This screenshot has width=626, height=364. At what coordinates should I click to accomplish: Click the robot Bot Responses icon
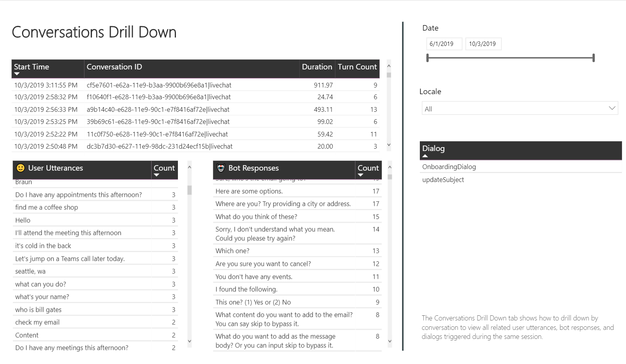tap(221, 168)
